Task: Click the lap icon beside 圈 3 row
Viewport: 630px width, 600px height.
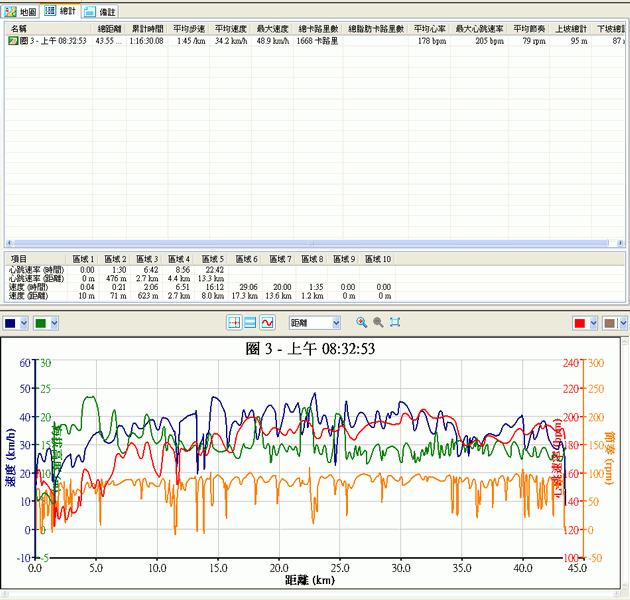Action: coord(13,42)
